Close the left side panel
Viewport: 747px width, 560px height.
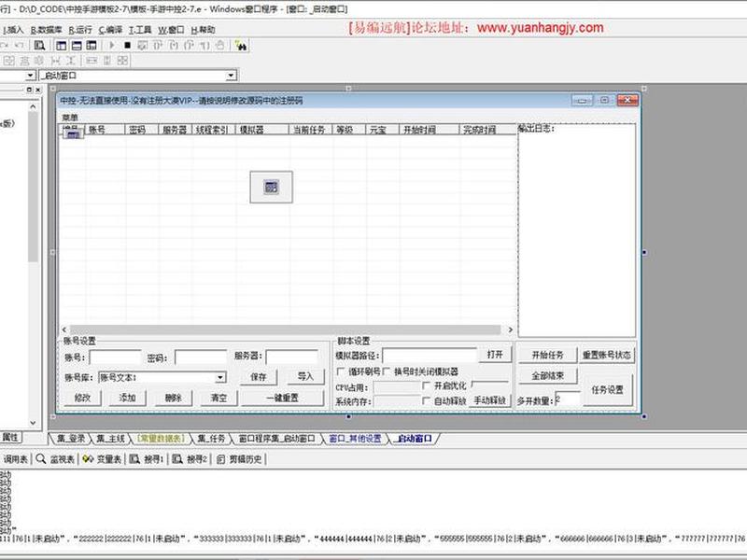coord(38,90)
